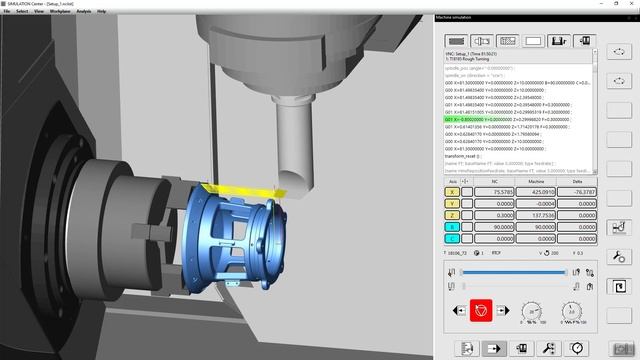Click the NC code list scrollbar

point(595,111)
